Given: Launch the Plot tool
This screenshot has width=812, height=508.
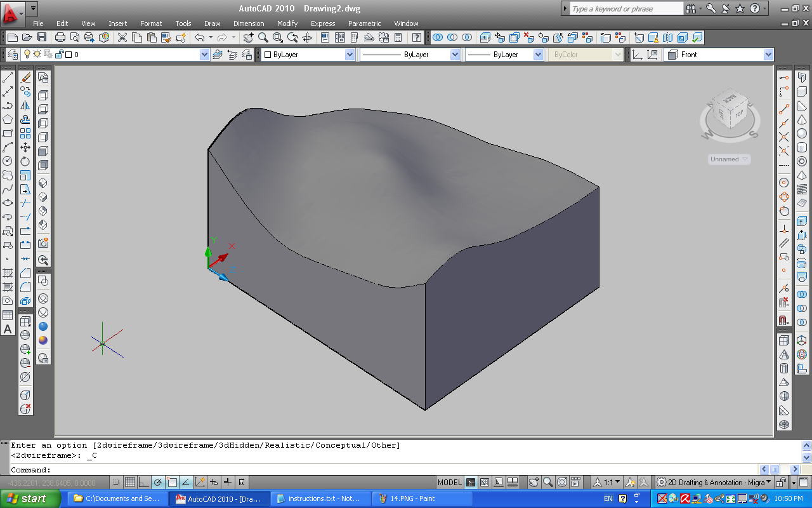Looking at the screenshot, I should coord(59,37).
